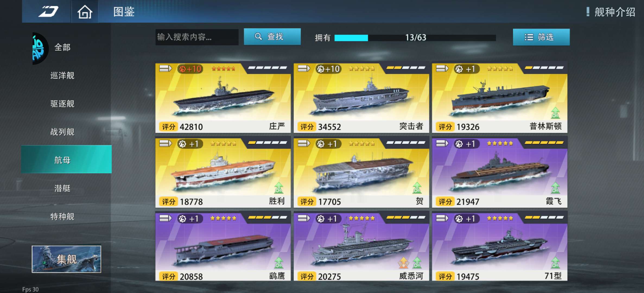644x293 pixels.
Task: Switch to the 驱逐舰 category
Action: (62, 104)
